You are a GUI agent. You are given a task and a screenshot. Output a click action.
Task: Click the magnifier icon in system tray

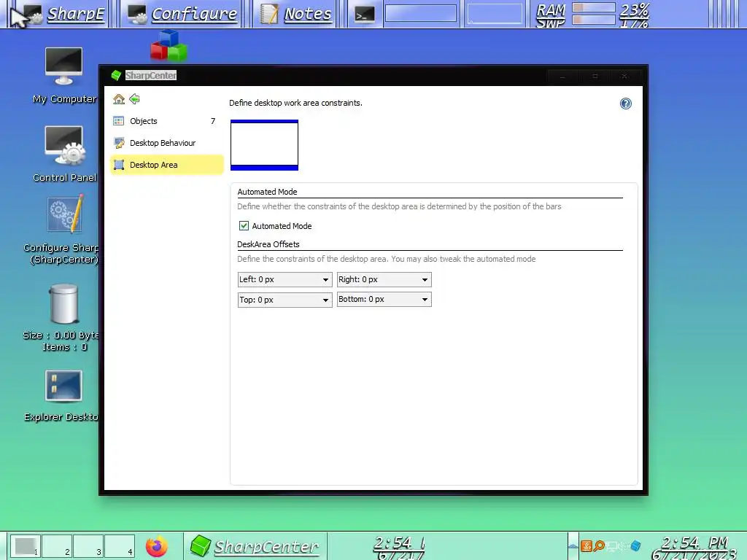tap(599, 545)
